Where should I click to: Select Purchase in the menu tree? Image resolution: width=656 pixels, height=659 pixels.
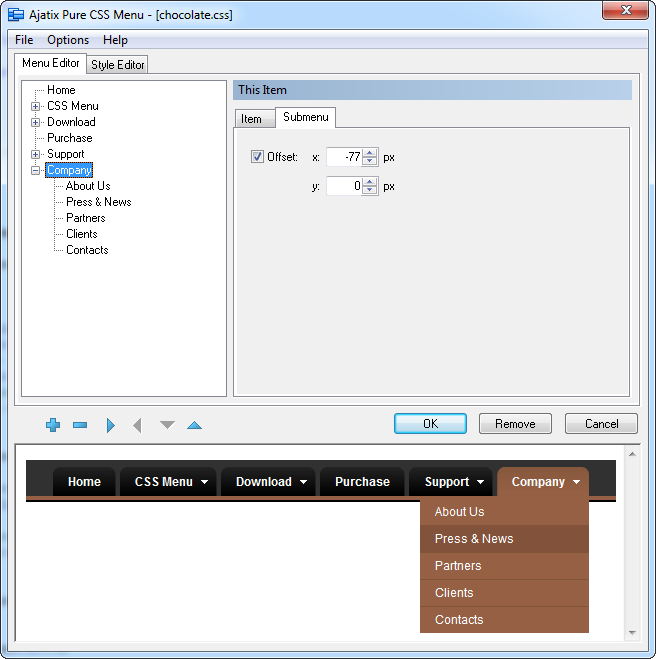[x=69, y=138]
